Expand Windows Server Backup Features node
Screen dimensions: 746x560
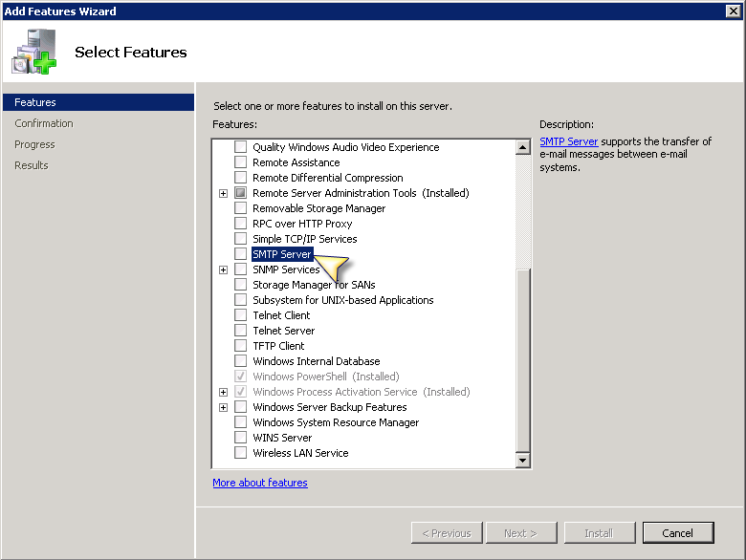pos(223,407)
